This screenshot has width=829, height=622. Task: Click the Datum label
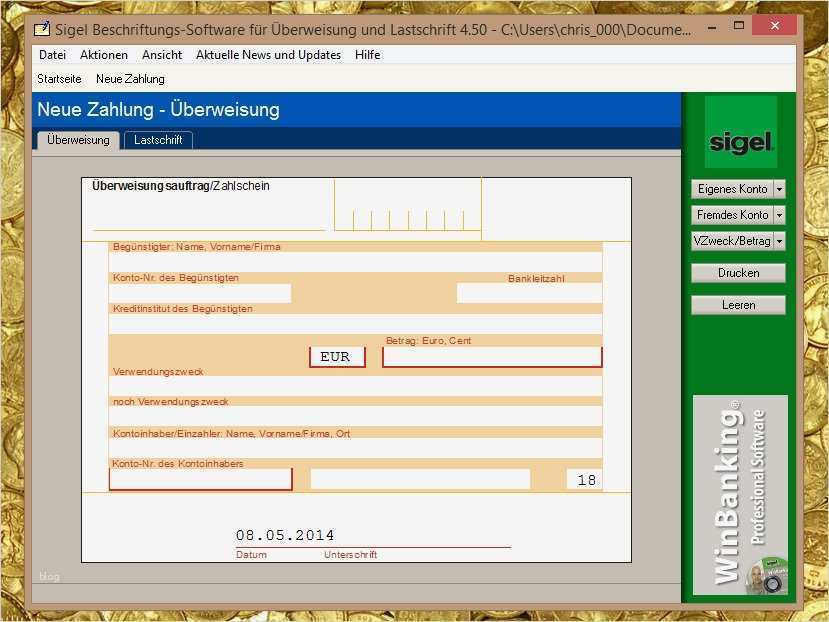tap(251, 554)
